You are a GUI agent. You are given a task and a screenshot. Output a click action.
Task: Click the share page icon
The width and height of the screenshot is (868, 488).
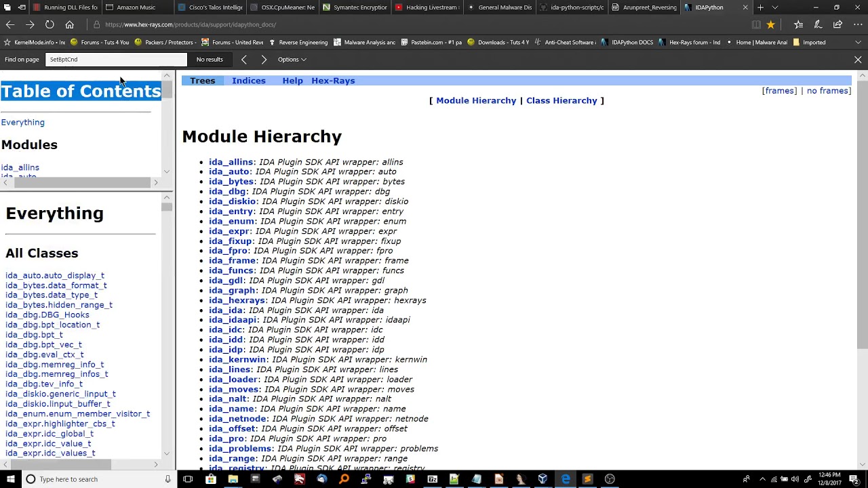tap(837, 24)
